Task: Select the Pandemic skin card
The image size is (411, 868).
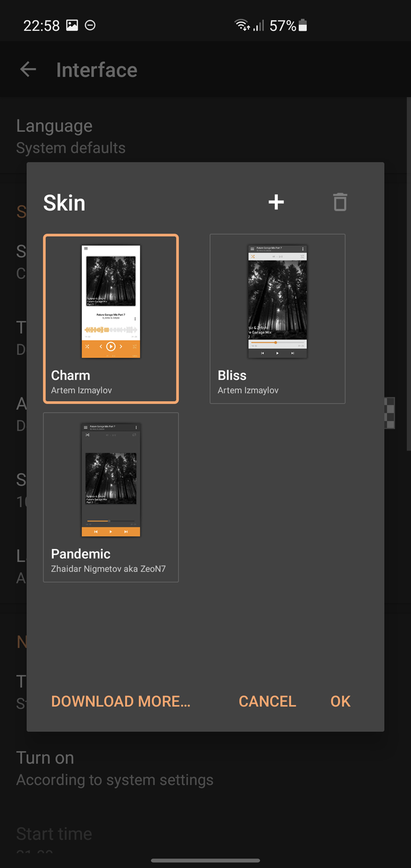Action: (x=111, y=497)
